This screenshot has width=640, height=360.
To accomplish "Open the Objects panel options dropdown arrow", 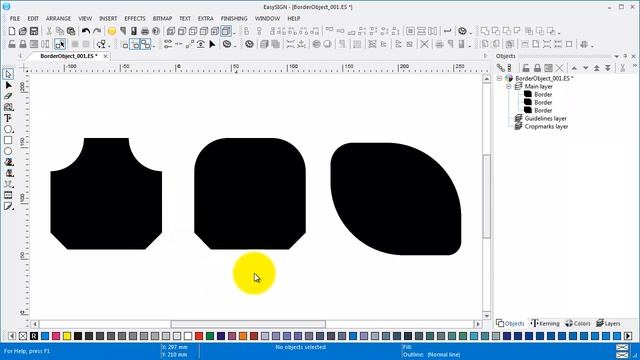I will (x=616, y=56).
